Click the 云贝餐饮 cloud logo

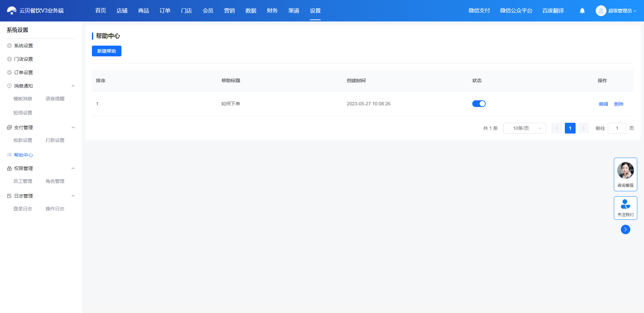coord(12,11)
